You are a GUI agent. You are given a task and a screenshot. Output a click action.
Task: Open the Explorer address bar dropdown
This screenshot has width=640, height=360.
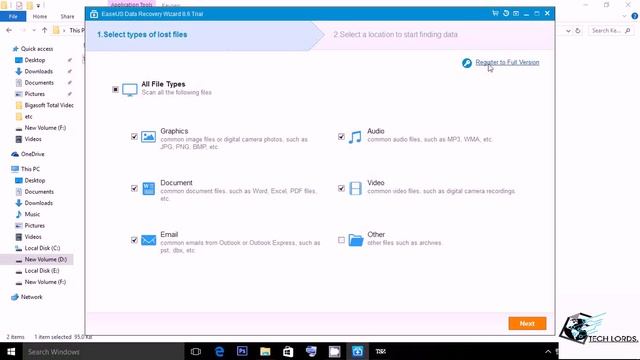pyautogui.click(x=568, y=31)
